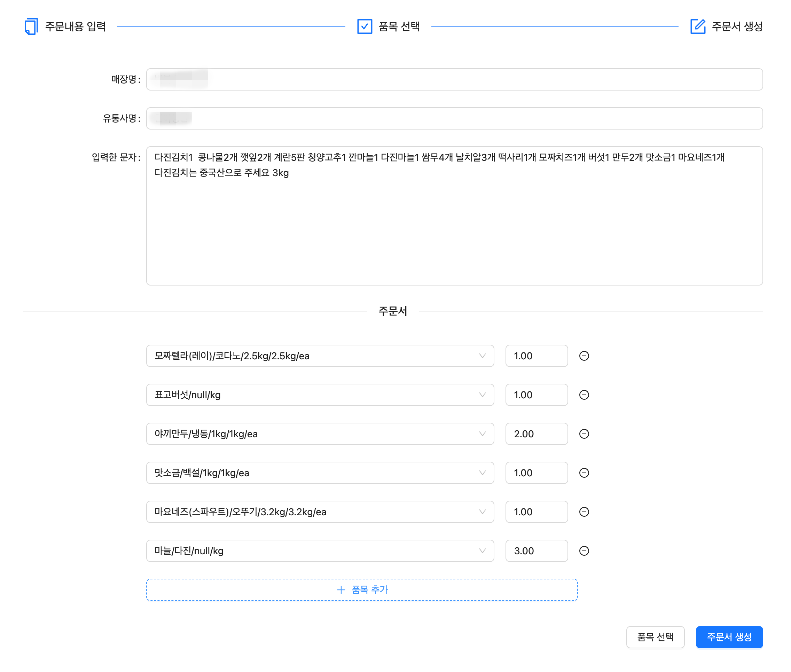Open the 맛소금/백설 item dropdown
The height and width of the screenshot is (672, 791).
[x=320, y=473]
